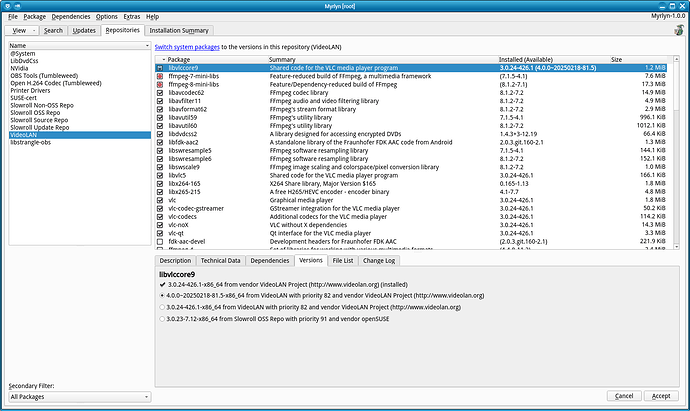690x411 pixels.
Task: Select the @System repository
Action: tap(80, 54)
